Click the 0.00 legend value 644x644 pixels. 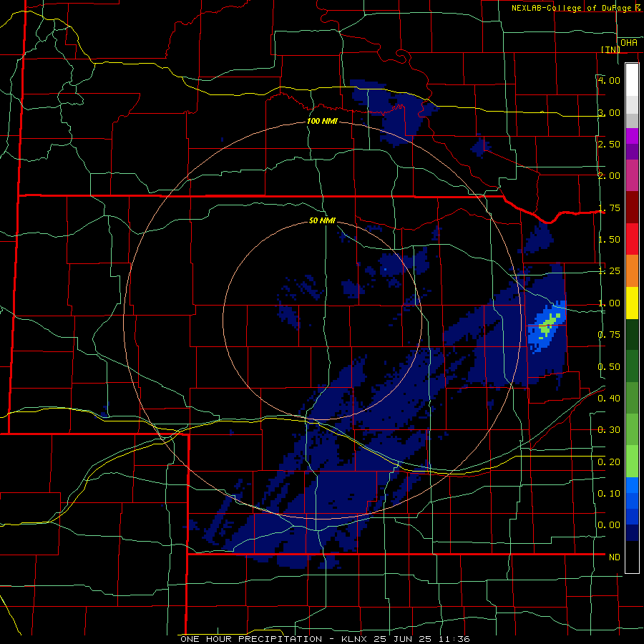[609, 525]
